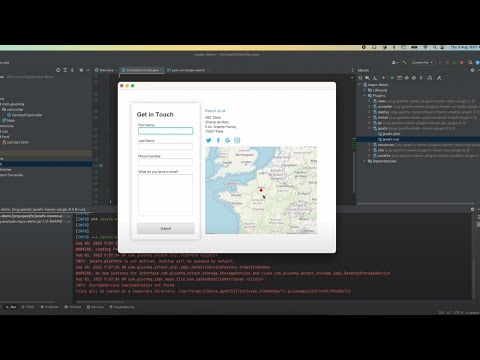Switch to pom.xml editor tab
This screenshot has width=480, height=360.
pyautogui.click(x=187, y=70)
